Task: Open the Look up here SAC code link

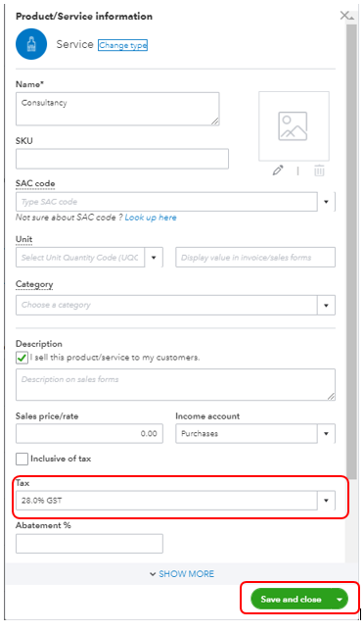Action: tap(151, 218)
